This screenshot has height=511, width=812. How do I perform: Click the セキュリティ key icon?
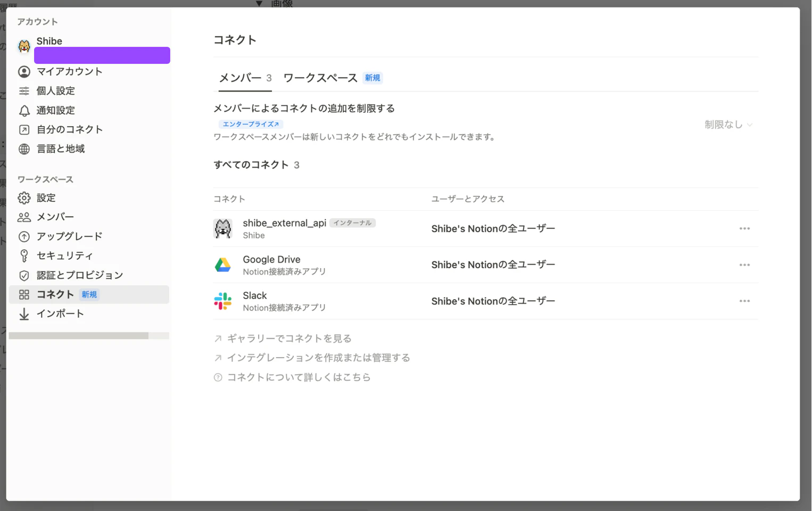coord(24,256)
